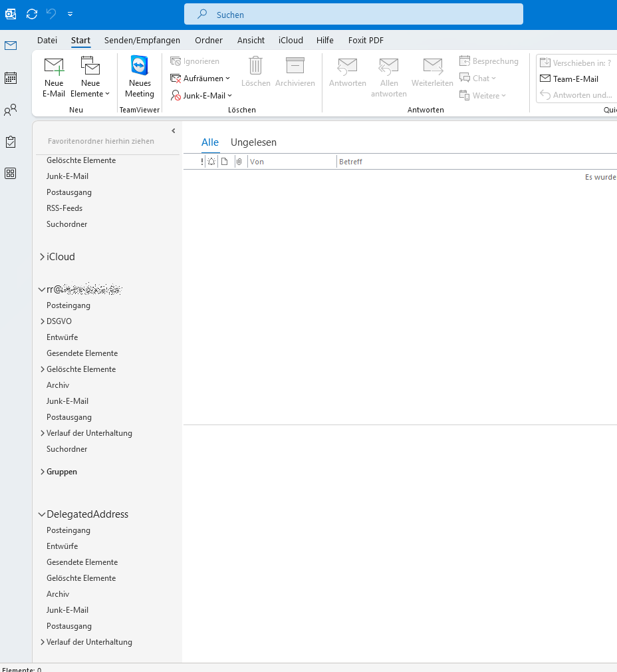The image size is (617, 672).
Task: Open the tasks clipboard icon in sidebar
Action: [11, 142]
